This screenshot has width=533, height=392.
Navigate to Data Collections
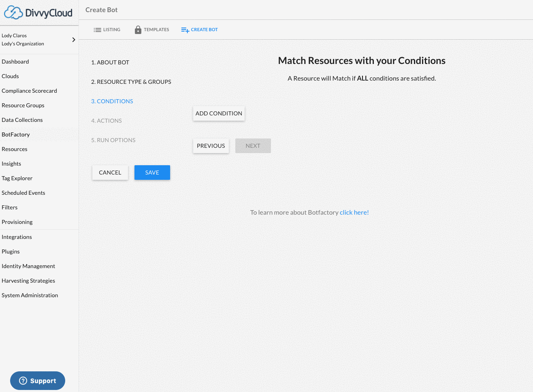click(x=22, y=120)
